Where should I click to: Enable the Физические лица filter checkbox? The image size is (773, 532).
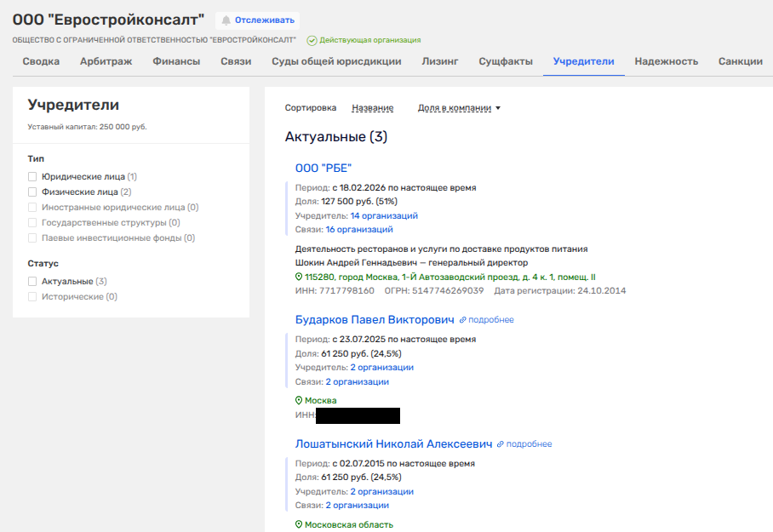[x=32, y=192]
